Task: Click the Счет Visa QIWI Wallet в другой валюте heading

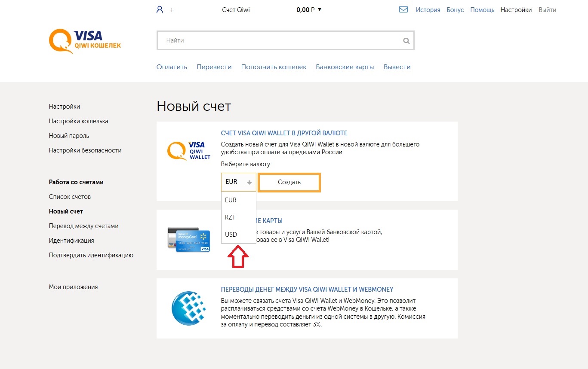Action: click(x=284, y=133)
